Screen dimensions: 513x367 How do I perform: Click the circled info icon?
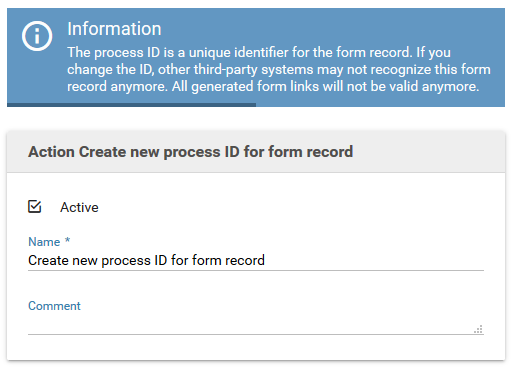coord(37,36)
